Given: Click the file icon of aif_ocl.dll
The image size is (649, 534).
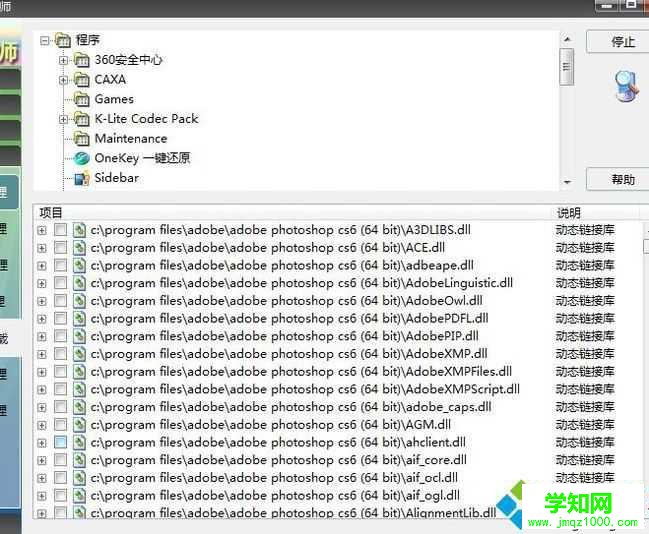Looking at the screenshot, I should [79, 478].
